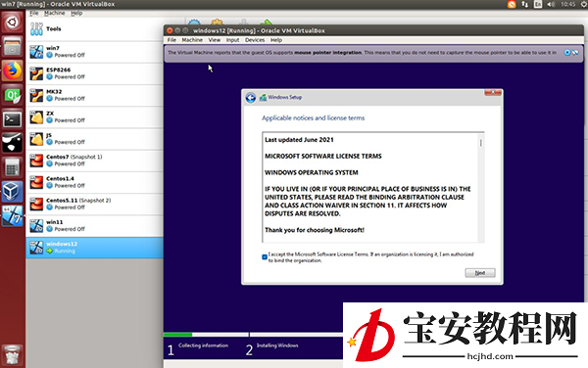The height and width of the screenshot is (368, 588).
Task: Launch Firefox from the dock
Action: pyautogui.click(x=13, y=70)
